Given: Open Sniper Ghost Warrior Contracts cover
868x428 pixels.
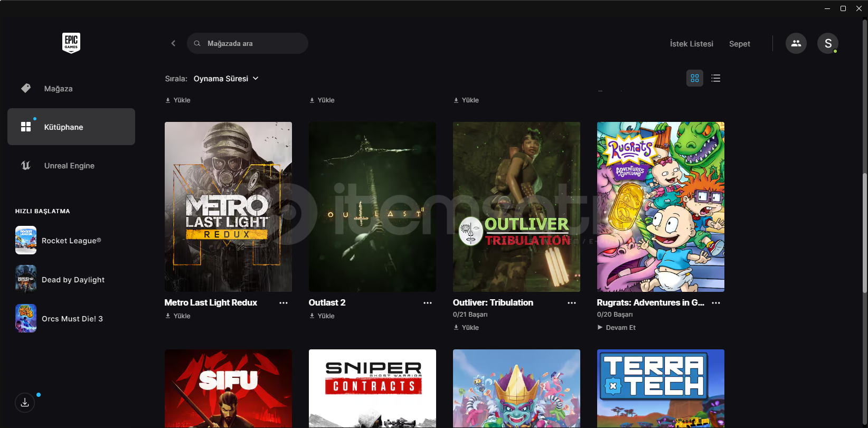Looking at the screenshot, I should (372, 388).
